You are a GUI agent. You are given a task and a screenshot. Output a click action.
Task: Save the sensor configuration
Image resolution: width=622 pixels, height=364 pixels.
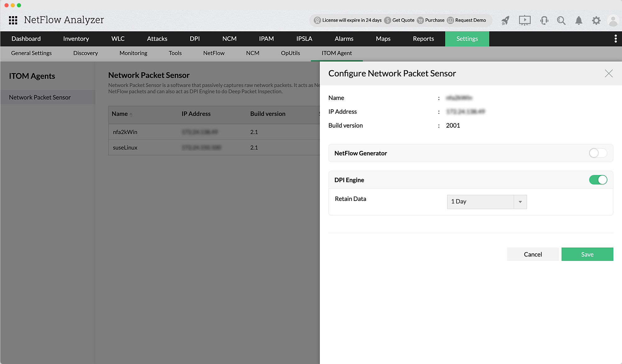(x=587, y=254)
